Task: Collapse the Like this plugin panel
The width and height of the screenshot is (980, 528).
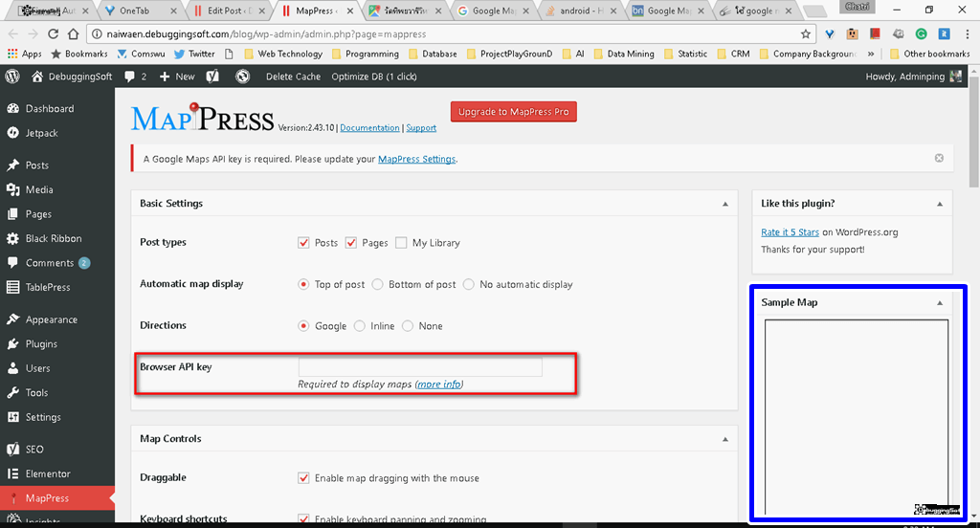Action: [x=940, y=204]
